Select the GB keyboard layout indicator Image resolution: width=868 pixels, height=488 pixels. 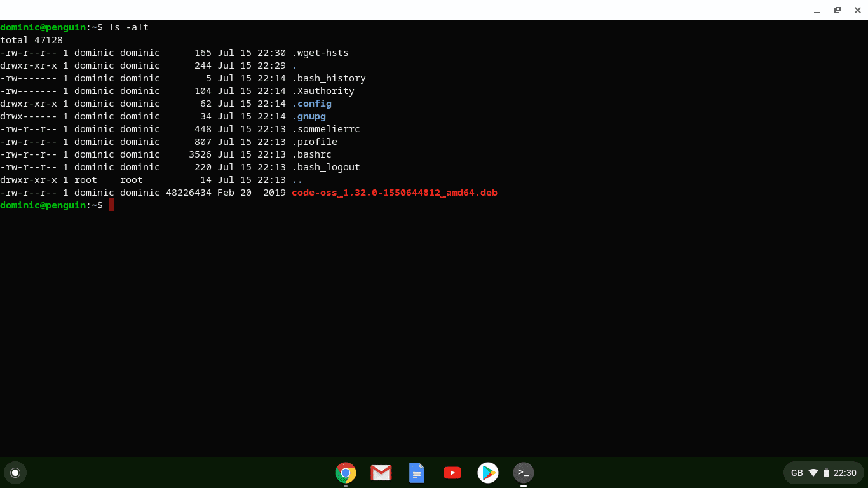(x=796, y=473)
